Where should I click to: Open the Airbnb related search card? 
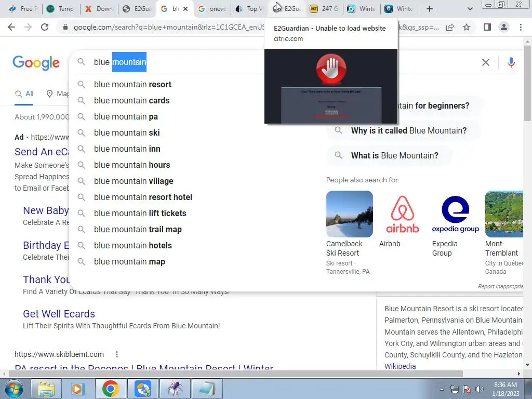(x=403, y=220)
